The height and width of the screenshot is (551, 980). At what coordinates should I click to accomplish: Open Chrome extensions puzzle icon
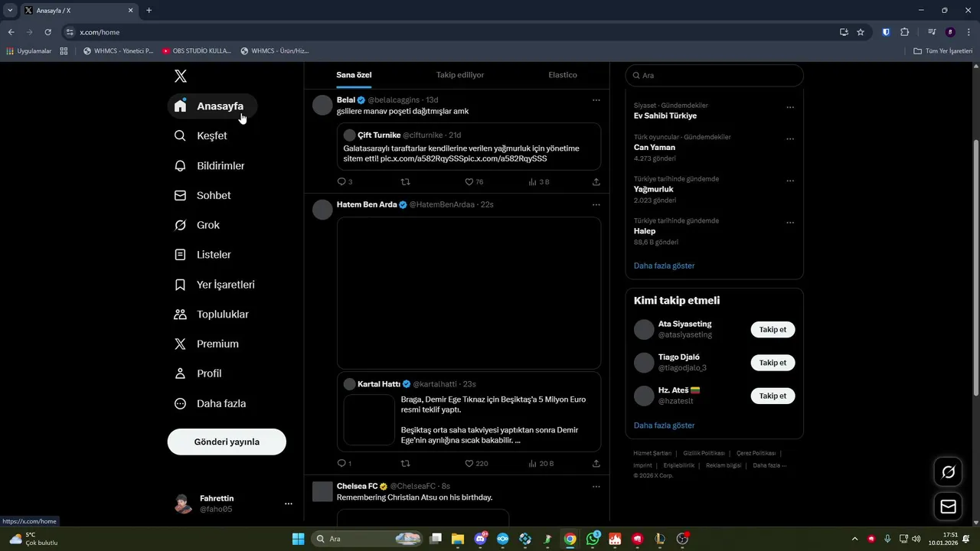(x=904, y=32)
